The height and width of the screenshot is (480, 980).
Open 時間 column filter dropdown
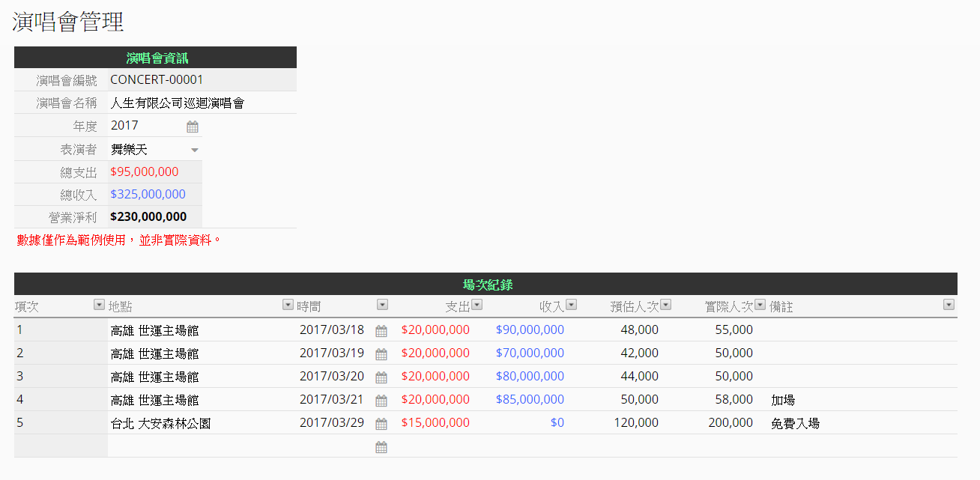coord(382,305)
